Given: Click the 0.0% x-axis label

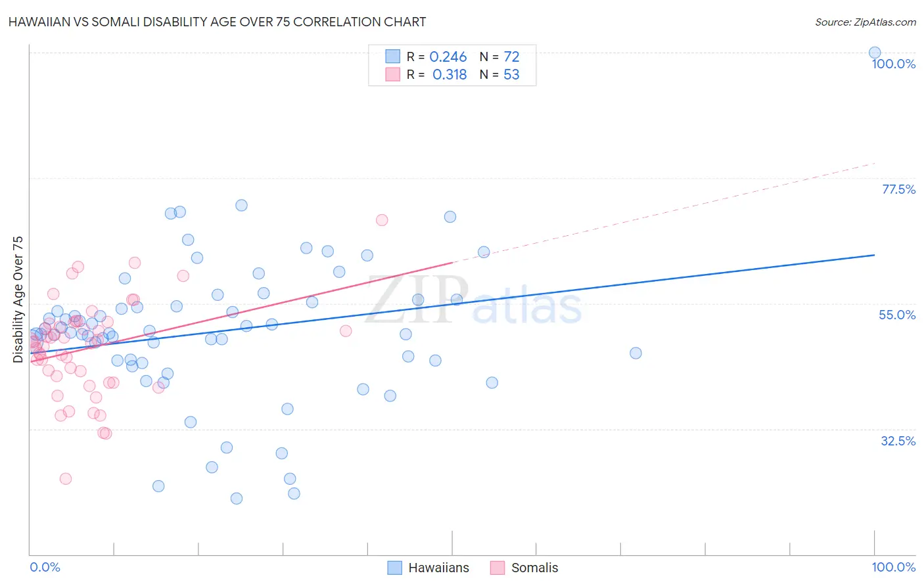Looking at the screenshot, I should click(x=45, y=567).
